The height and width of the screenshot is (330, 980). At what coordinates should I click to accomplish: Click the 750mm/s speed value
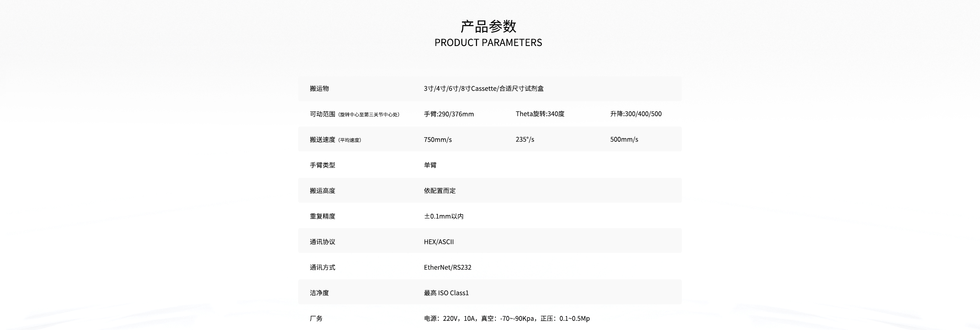438,140
